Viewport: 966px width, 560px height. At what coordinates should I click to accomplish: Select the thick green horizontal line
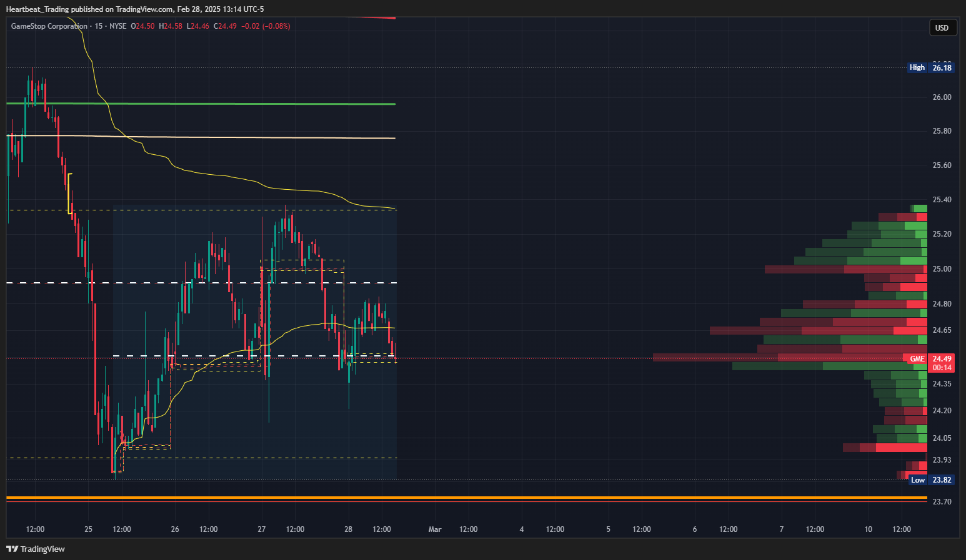(x=201, y=104)
